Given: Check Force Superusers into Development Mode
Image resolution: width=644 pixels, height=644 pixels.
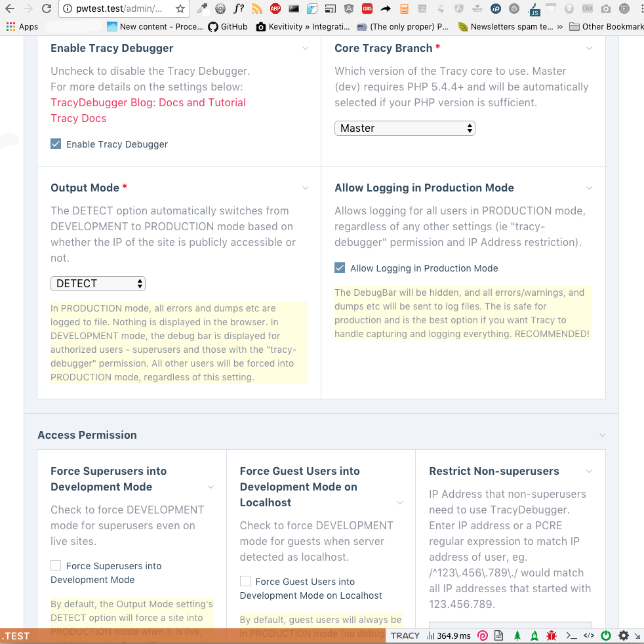Looking at the screenshot, I should coord(56,565).
